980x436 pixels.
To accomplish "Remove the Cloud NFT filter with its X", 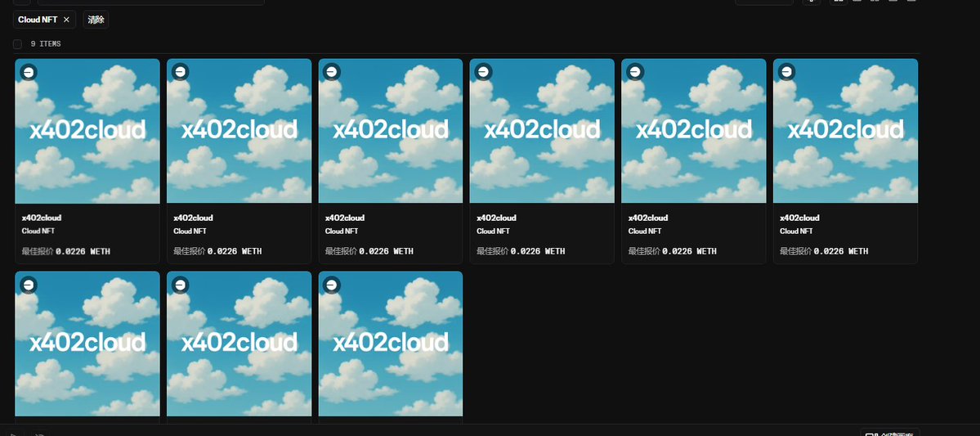I will click(x=66, y=20).
